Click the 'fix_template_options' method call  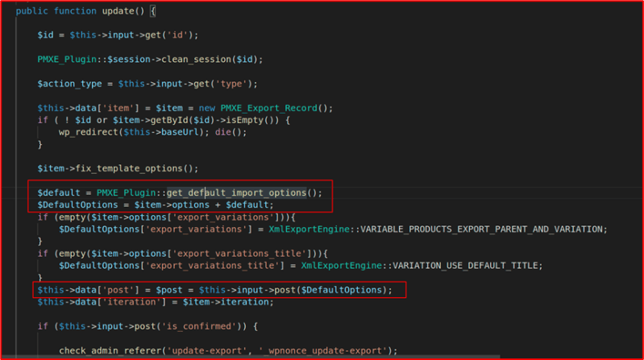coord(129,168)
